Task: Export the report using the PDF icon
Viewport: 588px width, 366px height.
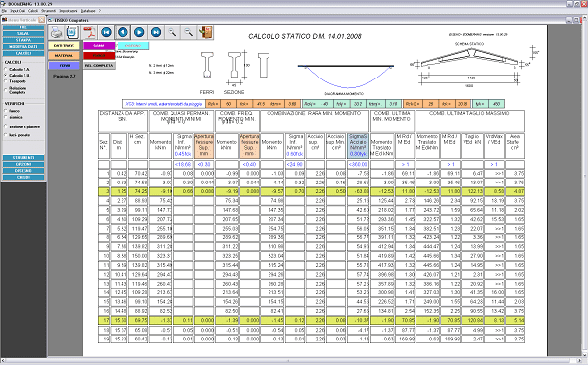Action: (89, 32)
